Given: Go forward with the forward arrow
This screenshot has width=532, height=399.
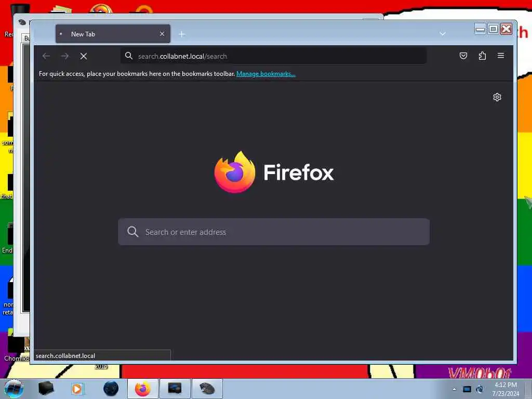Looking at the screenshot, I should pyautogui.click(x=65, y=56).
